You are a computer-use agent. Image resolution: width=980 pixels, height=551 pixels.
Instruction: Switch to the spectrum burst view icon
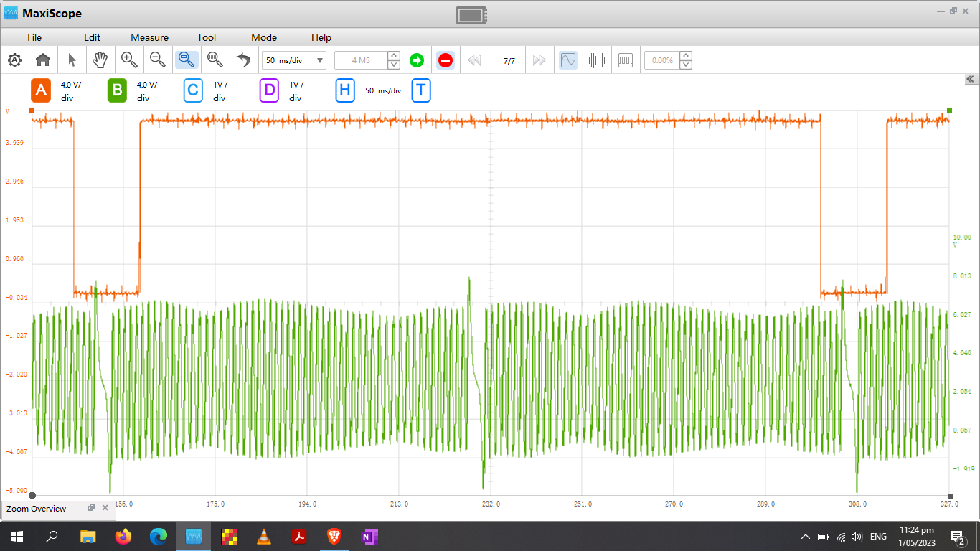597,60
